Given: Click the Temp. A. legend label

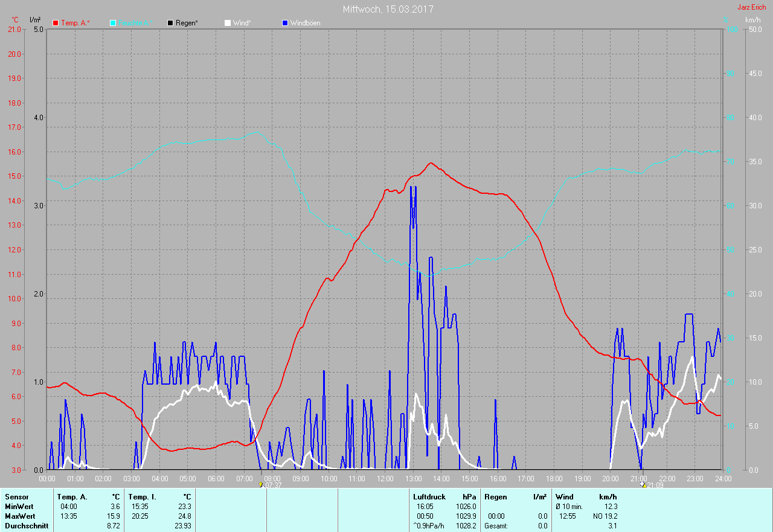Looking at the screenshot, I should tap(75, 23).
